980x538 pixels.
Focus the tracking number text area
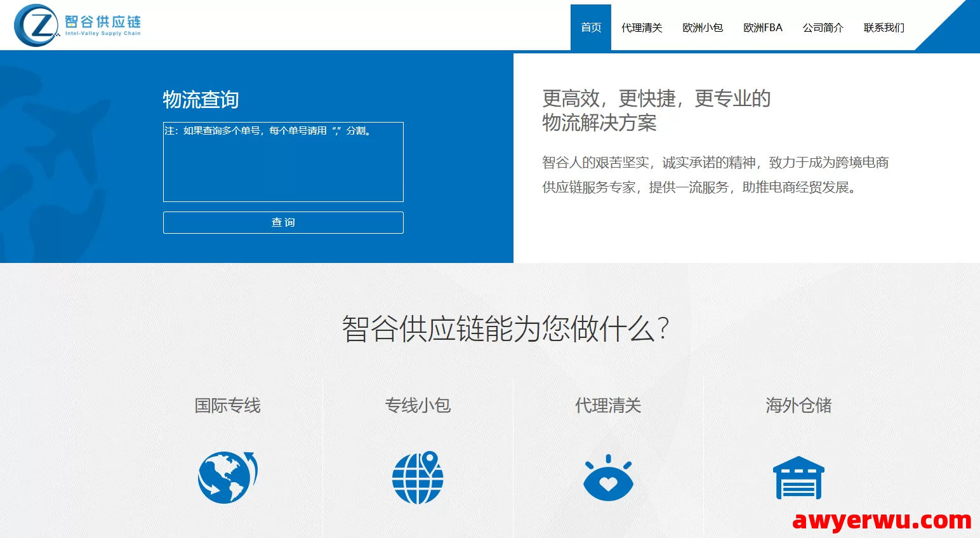[283, 162]
